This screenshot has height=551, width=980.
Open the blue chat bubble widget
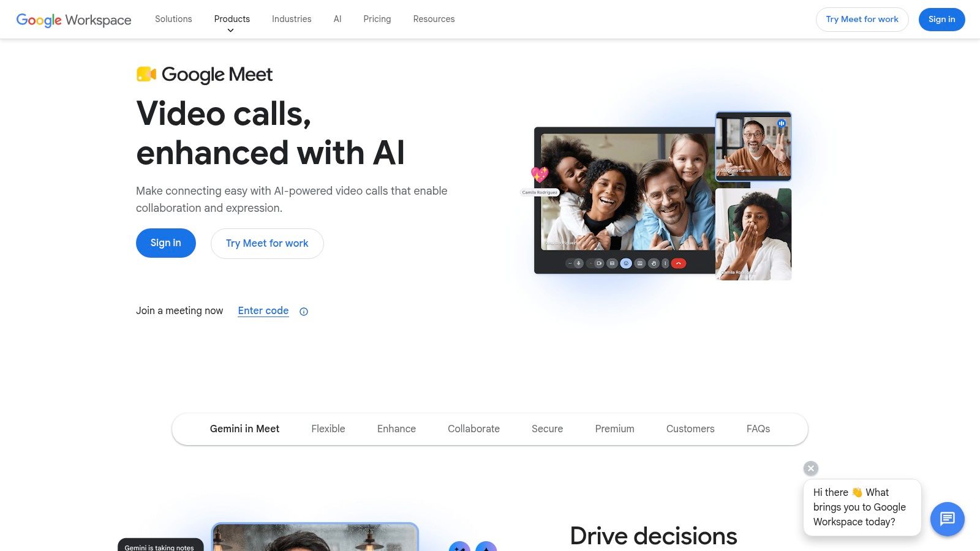(948, 519)
